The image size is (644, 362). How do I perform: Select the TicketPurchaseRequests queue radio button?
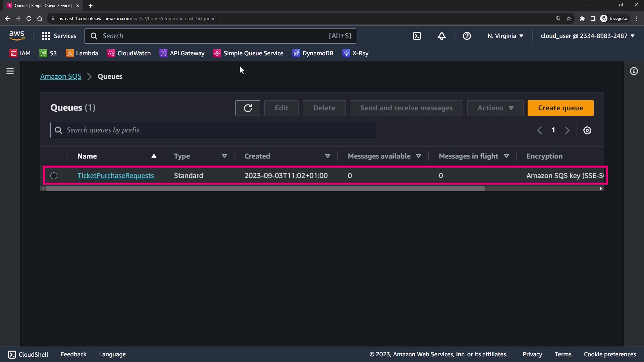point(54,176)
